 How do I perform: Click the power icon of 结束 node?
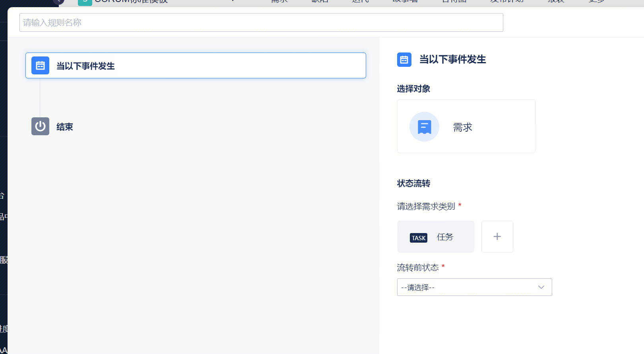click(40, 126)
